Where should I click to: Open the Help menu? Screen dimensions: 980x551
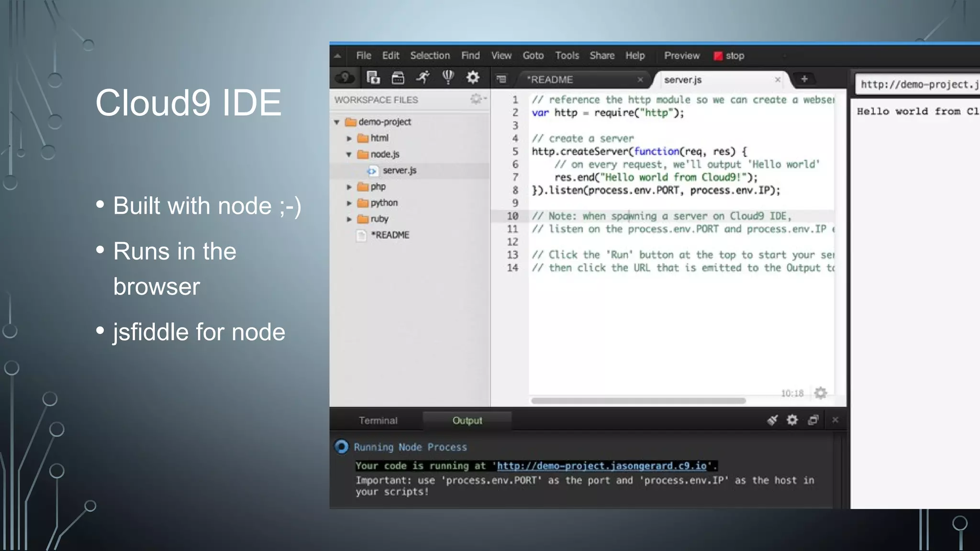point(635,55)
